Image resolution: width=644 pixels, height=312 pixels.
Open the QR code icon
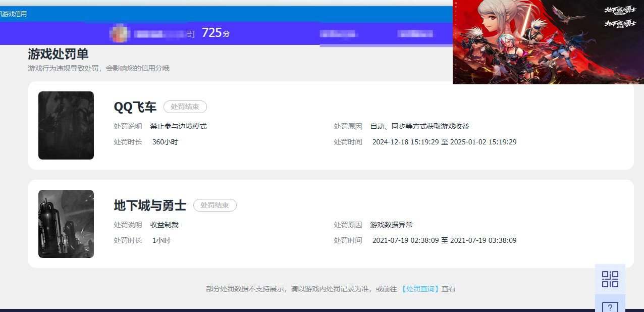pos(610,279)
